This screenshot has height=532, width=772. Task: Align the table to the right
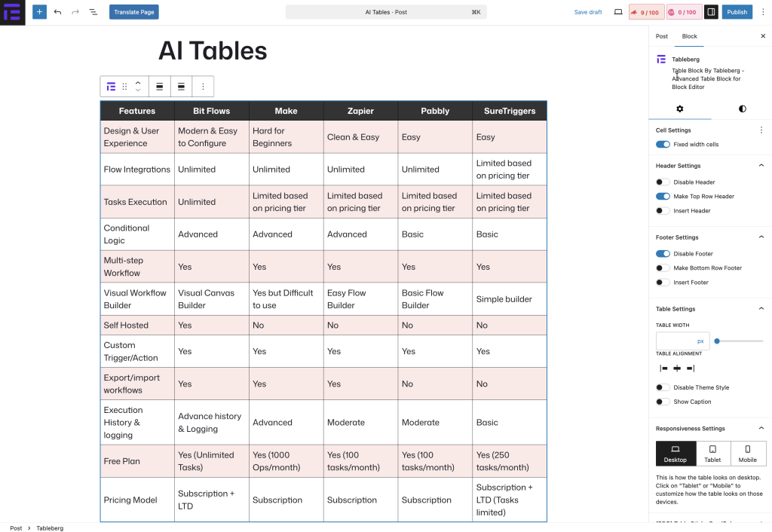click(691, 368)
